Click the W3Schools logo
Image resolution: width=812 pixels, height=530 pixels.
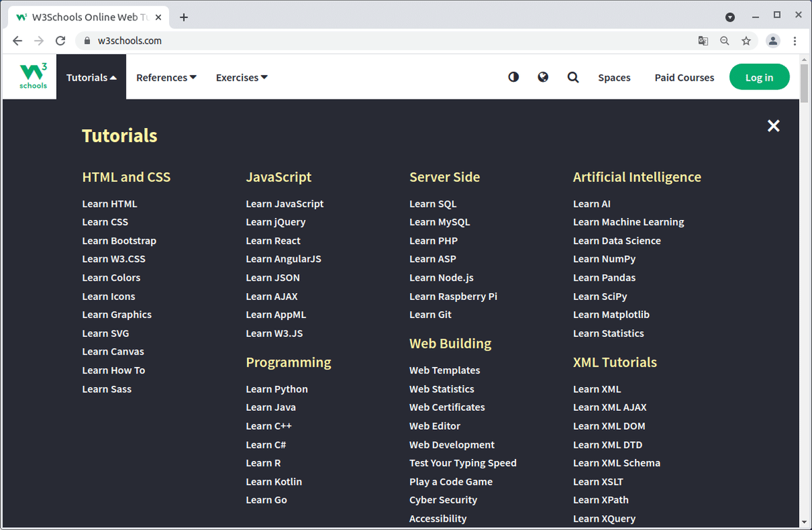tap(33, 76)
